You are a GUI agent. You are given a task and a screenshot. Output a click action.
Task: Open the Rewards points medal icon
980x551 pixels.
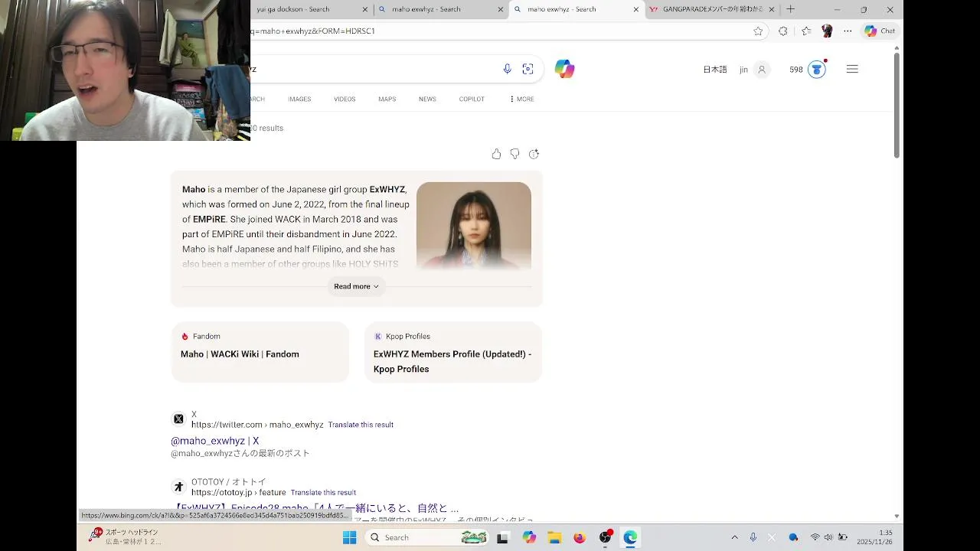[817, 70]
